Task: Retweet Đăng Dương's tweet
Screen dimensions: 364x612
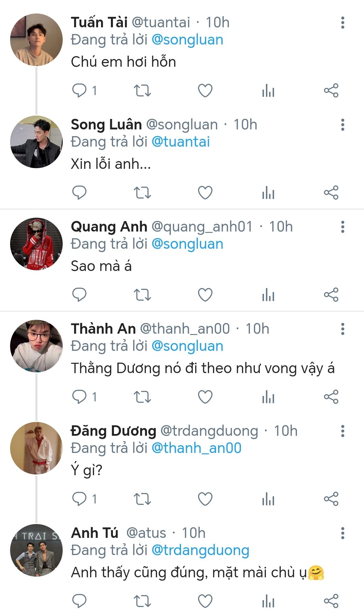Action: coord(142,499)
